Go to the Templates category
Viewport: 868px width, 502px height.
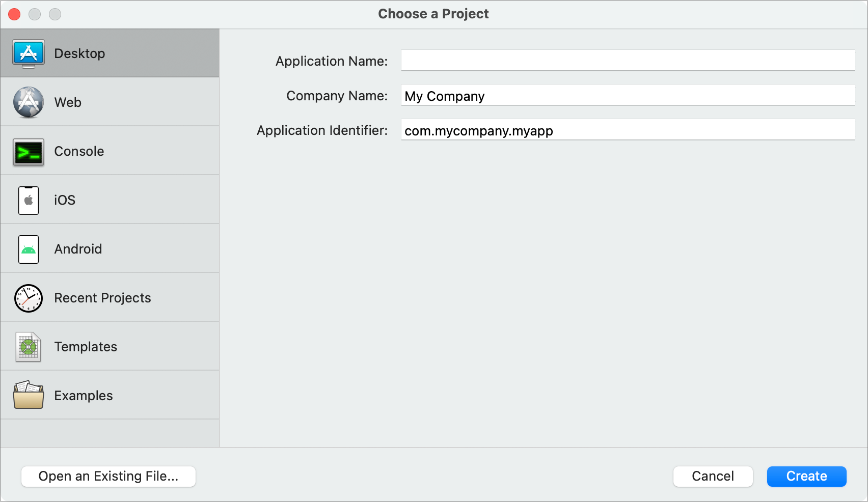pos(86,347)
